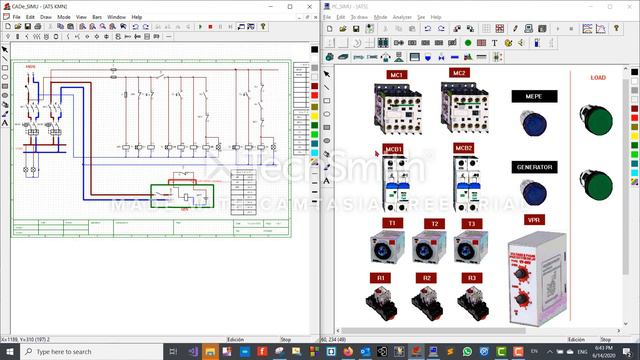640x360 pixels.
Task: Select the blue valve icon in PC_SIMU toolbar
Action: tap(441, 57)
